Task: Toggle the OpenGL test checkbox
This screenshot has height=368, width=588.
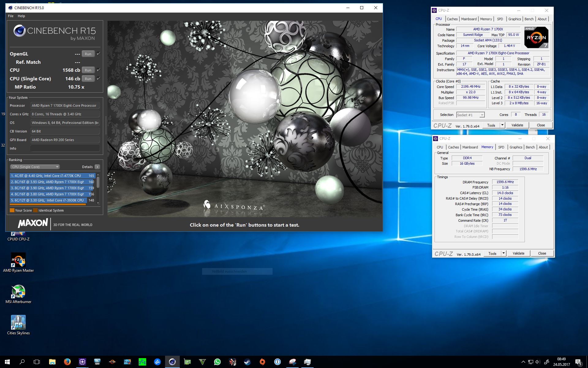Action: [x=98, y=54]
